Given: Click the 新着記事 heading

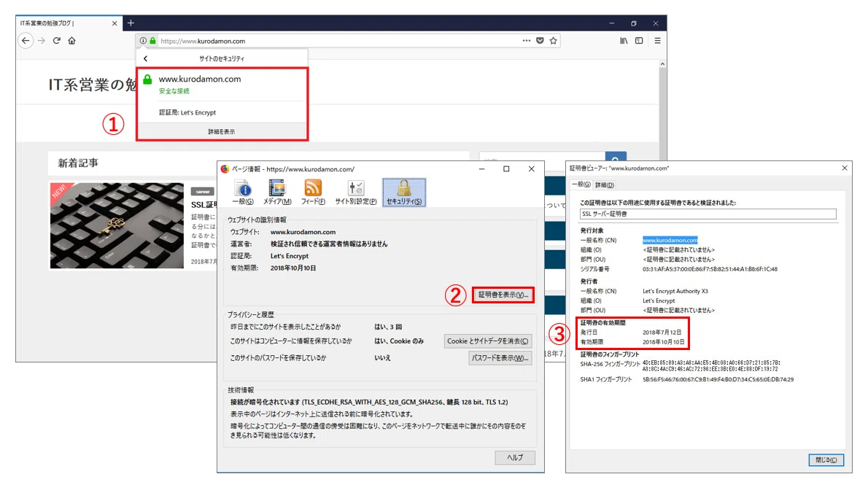Looking at the screenshot, I should 78,163.
